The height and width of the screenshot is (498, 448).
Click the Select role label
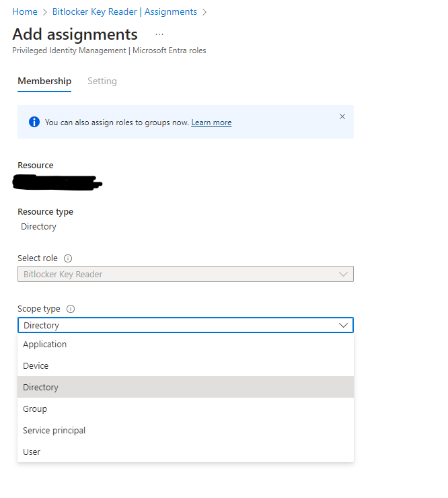38,258
